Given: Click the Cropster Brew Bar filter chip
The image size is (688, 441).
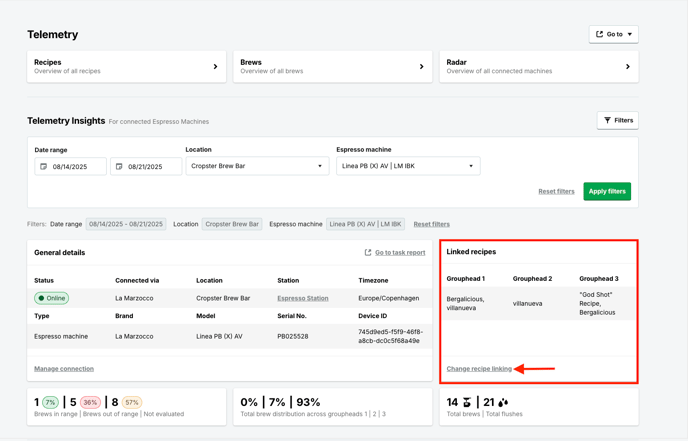Looking at the screenshot, I should pyautogui.click(x=232, y=224).
